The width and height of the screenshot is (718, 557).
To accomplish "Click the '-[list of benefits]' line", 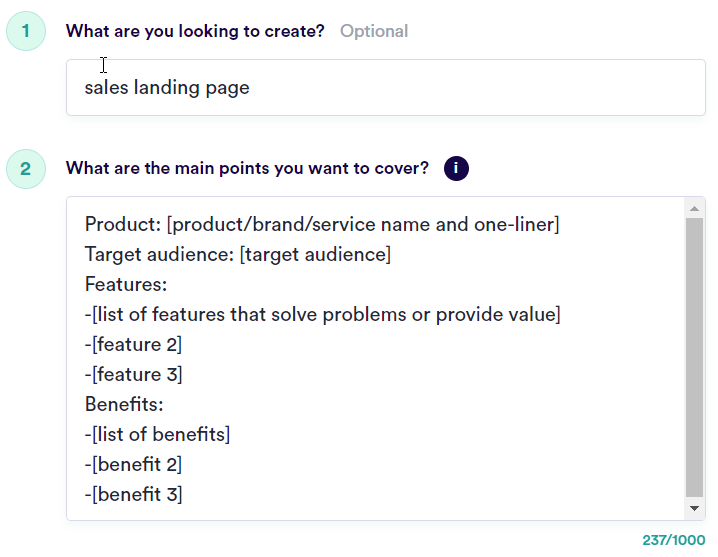I will [157, 434].
